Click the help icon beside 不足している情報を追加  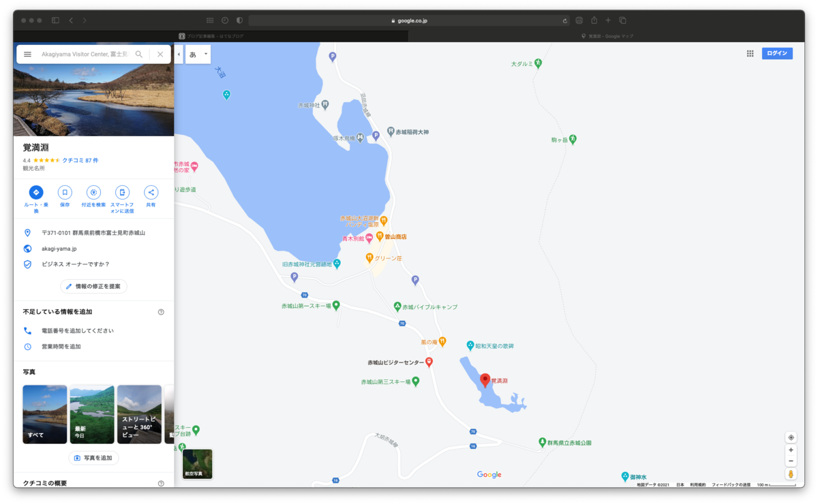[161, 312]
